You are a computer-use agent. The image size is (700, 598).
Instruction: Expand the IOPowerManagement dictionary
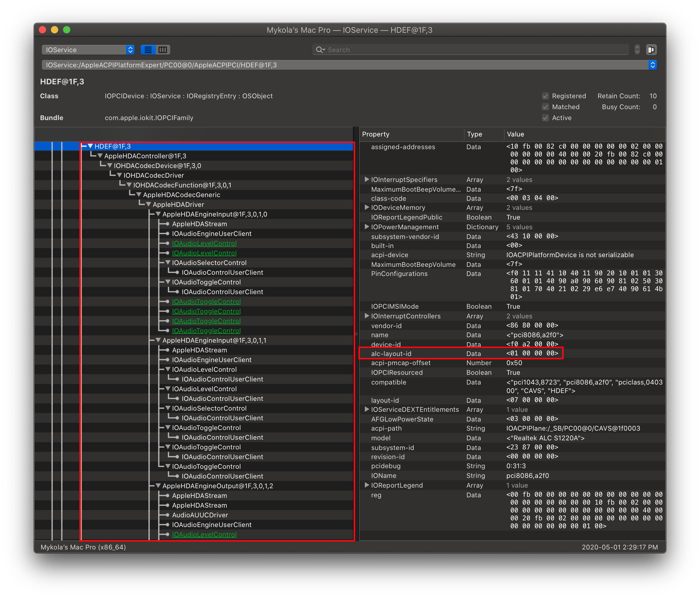(x=367, y=227)
